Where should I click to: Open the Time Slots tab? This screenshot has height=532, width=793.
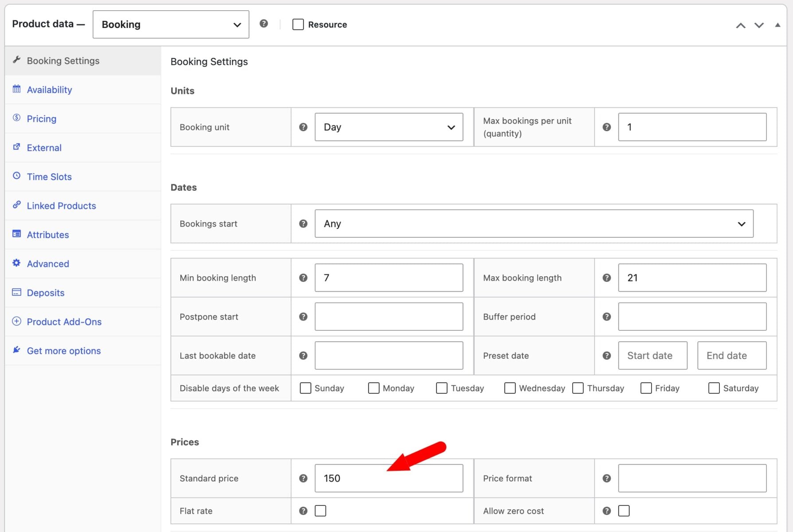(82, 177)
